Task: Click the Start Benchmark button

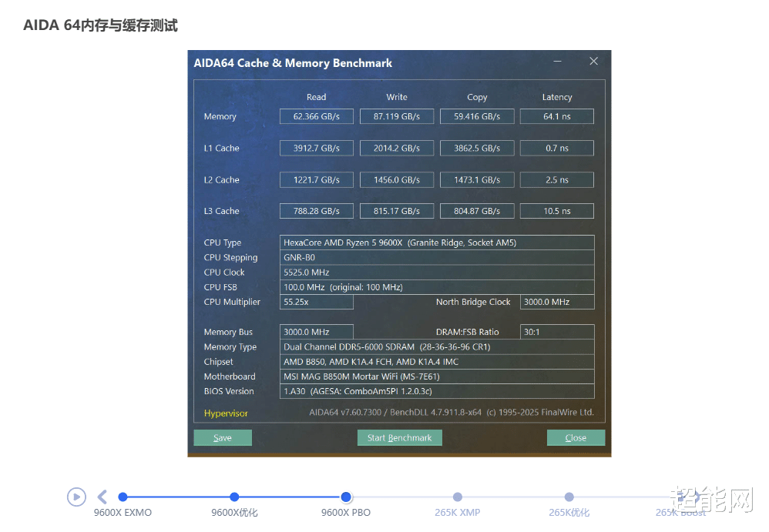Action: point(399,437)
